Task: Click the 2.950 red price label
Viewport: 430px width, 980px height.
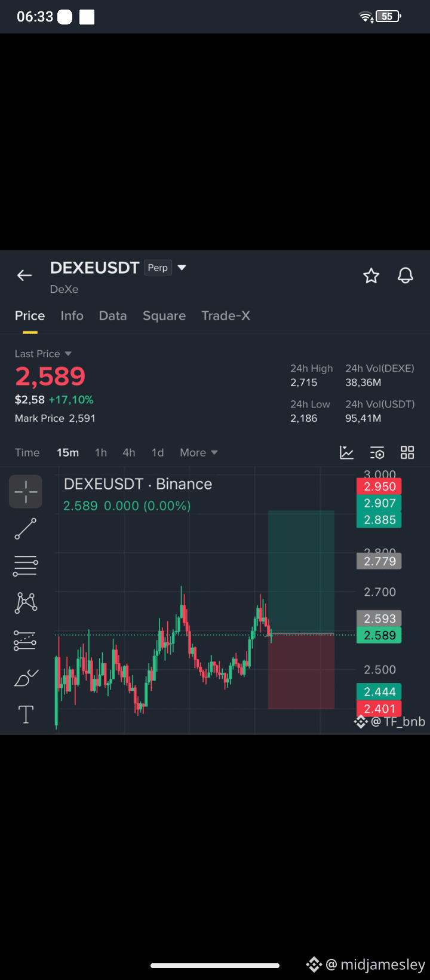Action: (379, 486)
